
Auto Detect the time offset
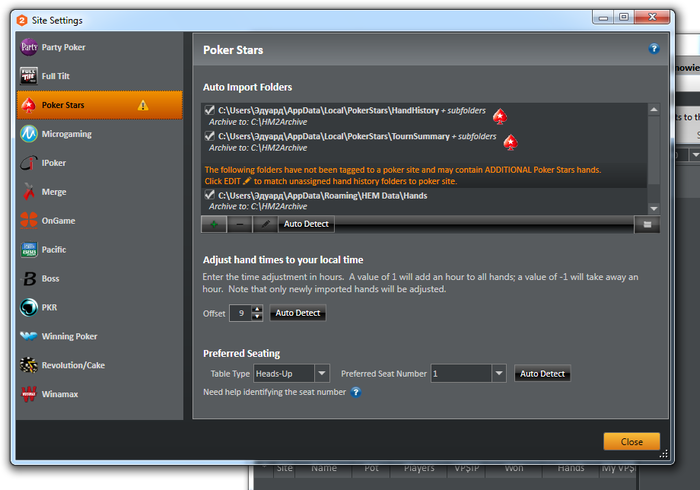tap(298, 313)
